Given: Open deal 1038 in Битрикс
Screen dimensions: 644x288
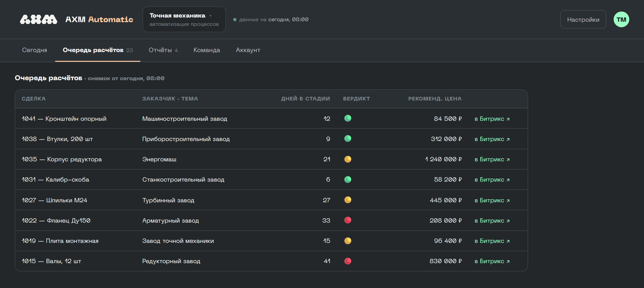Looking at the screenshot, I should pyautogui.click(x=492, y=139).
